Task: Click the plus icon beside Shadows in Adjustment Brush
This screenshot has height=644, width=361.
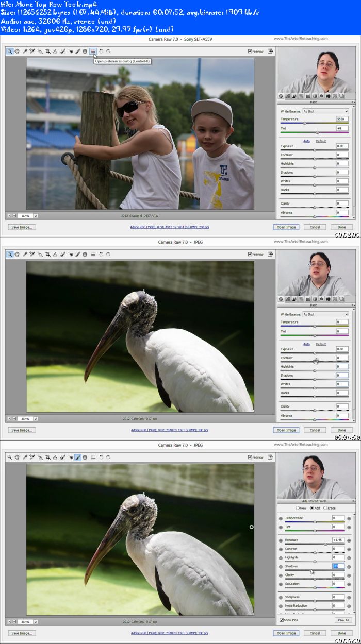Action: point(349,566)
